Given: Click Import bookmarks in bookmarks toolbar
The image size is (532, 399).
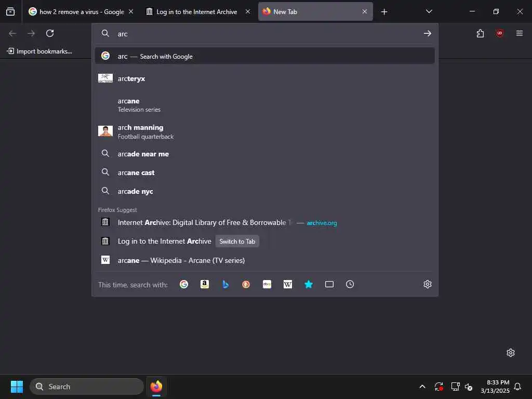Looking at the screenshot, I should 39,51.
